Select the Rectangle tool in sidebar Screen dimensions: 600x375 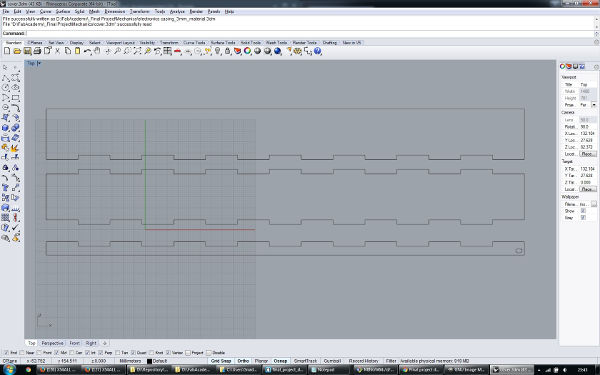tap(15, 98)
